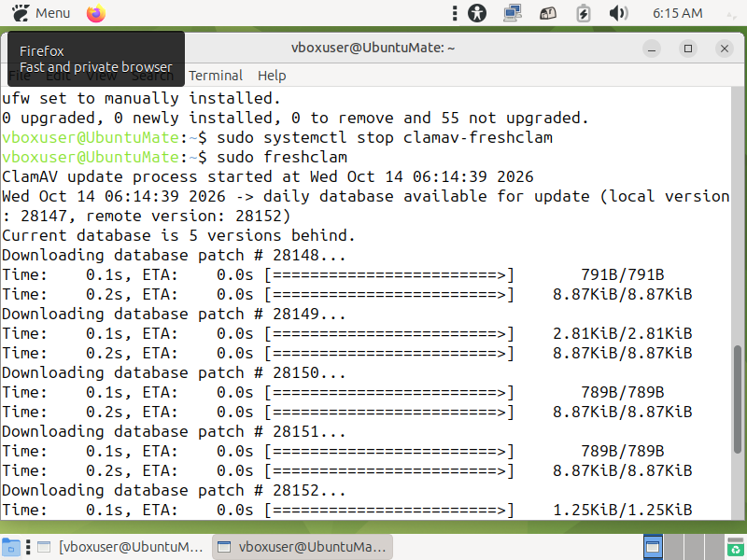Click the '2.81KiB/2.81KiB' download size value
The width and height of the screenshot is (747, 560).
point(622,333)
